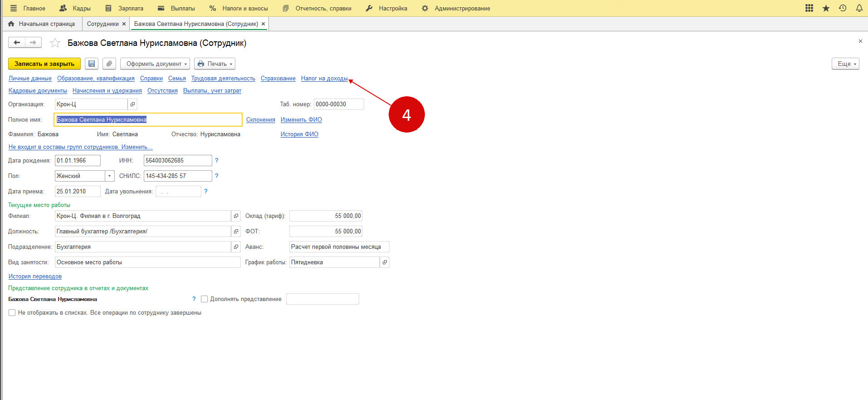Expand the Пол dropdown arrow
This screenshot has width=868, height=400.
(x=109, y=176)
